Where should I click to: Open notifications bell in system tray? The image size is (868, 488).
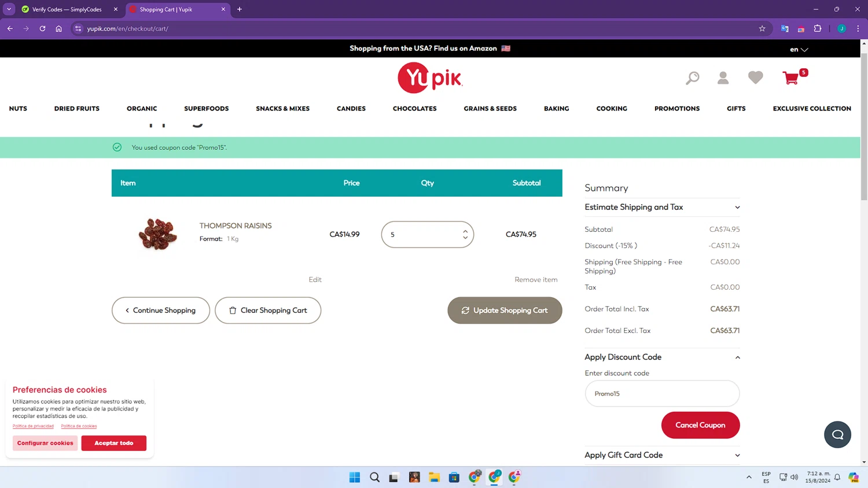tap(837, 477)
